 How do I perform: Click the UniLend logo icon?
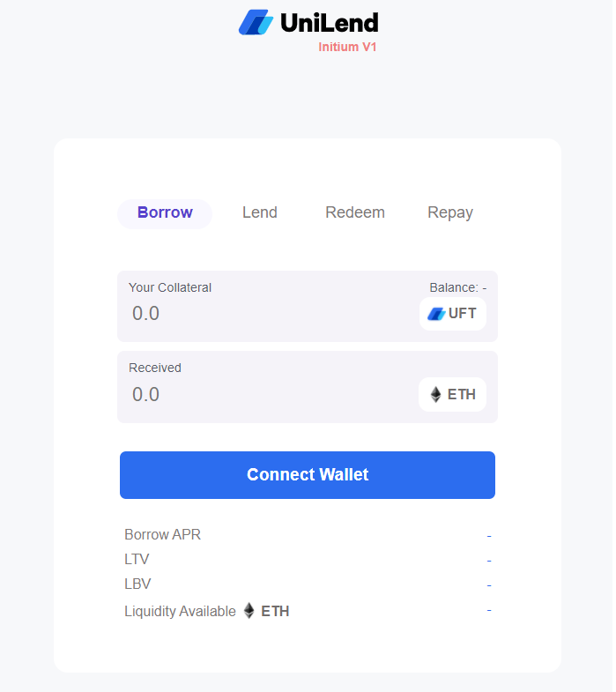tap(256, 22)
